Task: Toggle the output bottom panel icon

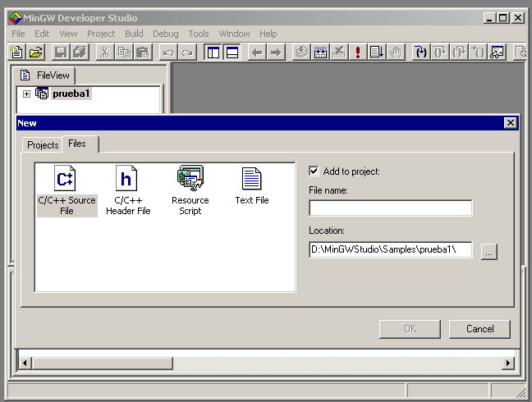Action: click(232, 53)
